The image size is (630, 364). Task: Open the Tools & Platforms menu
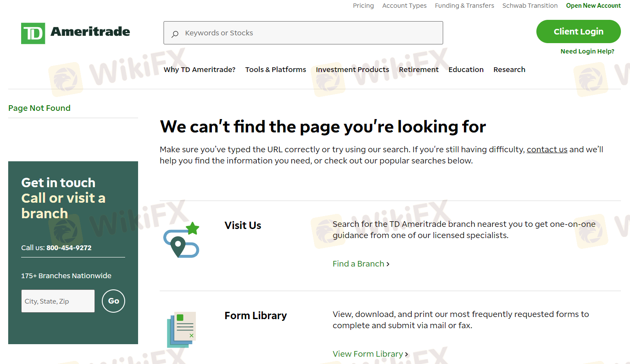[x=275, y=69]
